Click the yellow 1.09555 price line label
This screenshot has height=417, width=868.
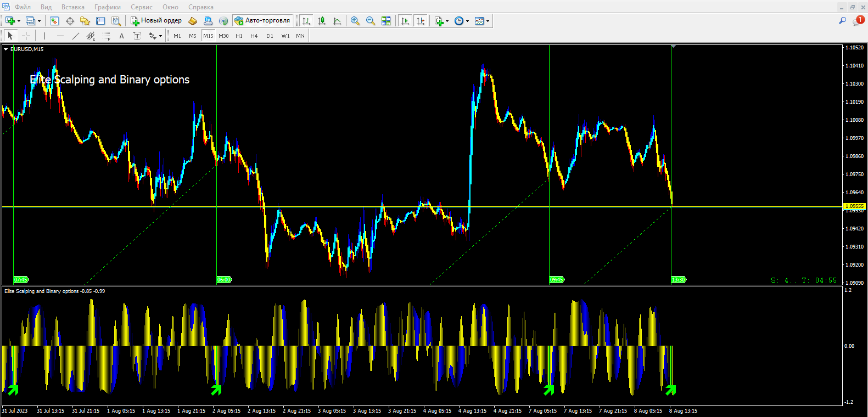coord(854,206)
